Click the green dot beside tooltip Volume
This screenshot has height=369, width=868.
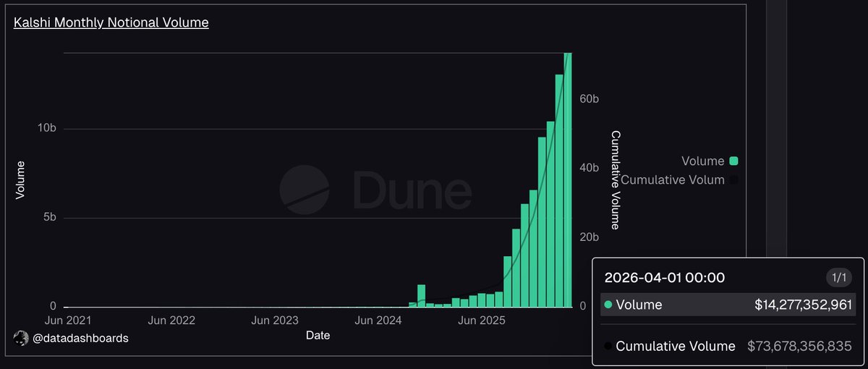(x=608, y=305)
